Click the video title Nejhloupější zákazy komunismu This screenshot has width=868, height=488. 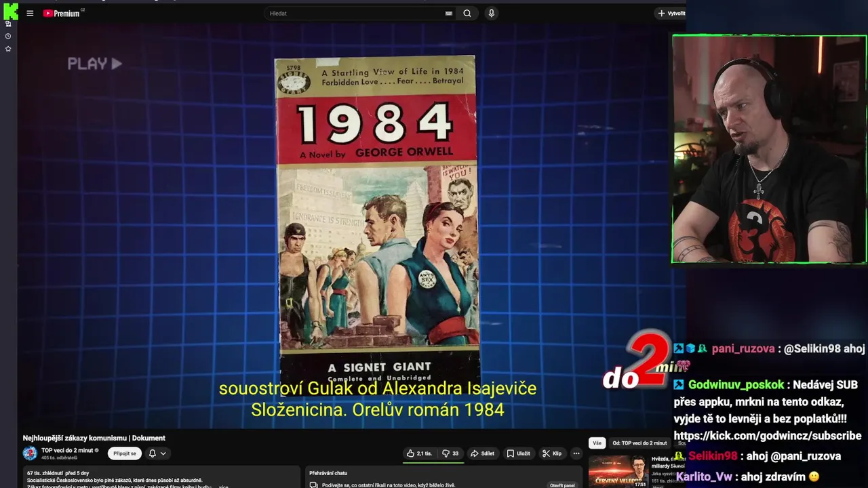click(94, 438)
